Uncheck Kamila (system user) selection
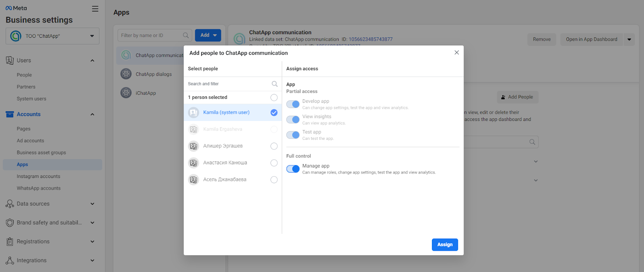This screenshot has width=644, height=272. pyautogui.click(x=274, y=112)
